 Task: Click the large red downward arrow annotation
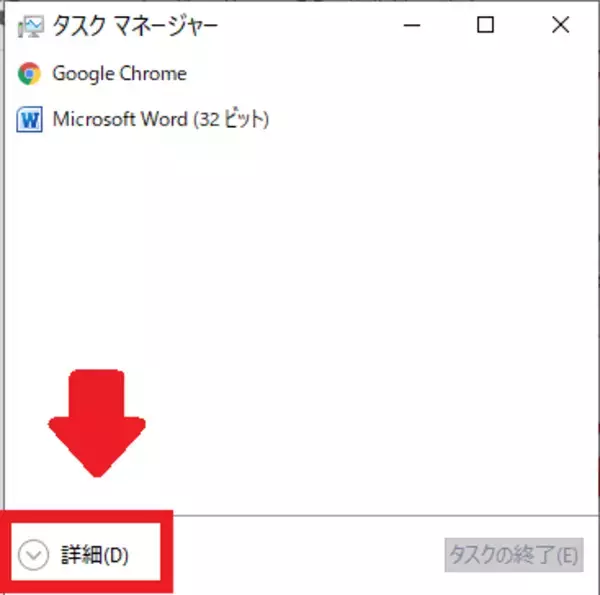pos(97,423)
